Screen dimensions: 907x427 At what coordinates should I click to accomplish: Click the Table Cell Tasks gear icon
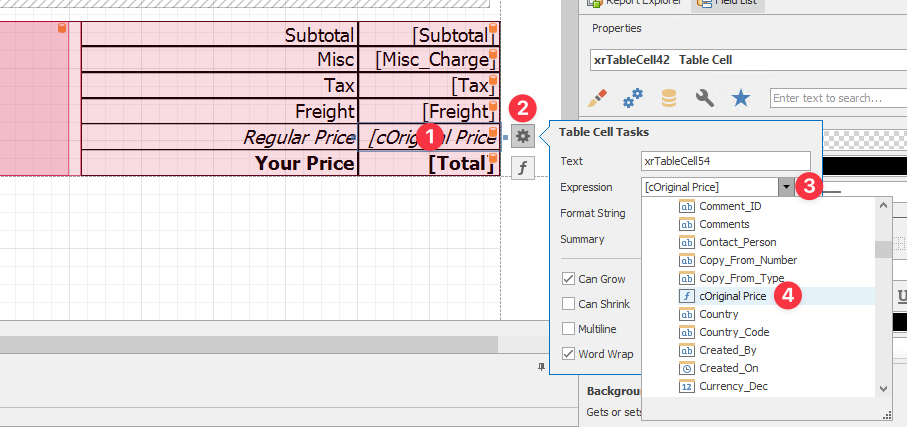pos(523,137)
